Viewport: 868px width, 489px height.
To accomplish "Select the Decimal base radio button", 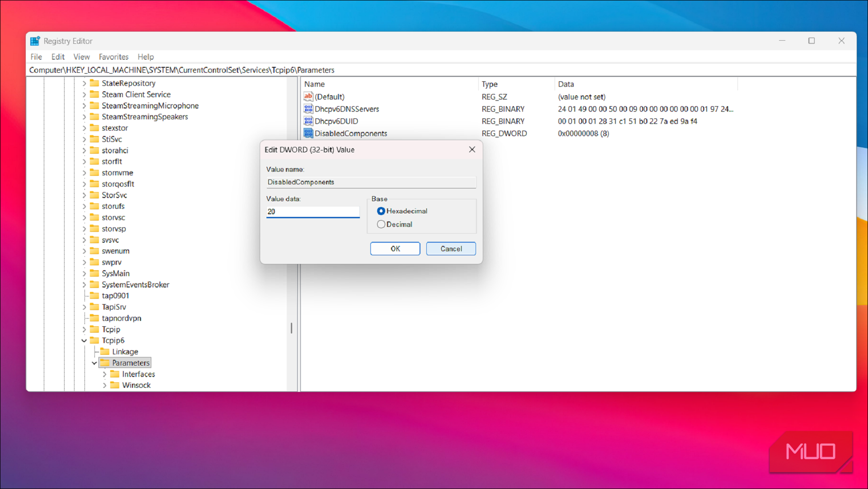I will tap(381, 224).
